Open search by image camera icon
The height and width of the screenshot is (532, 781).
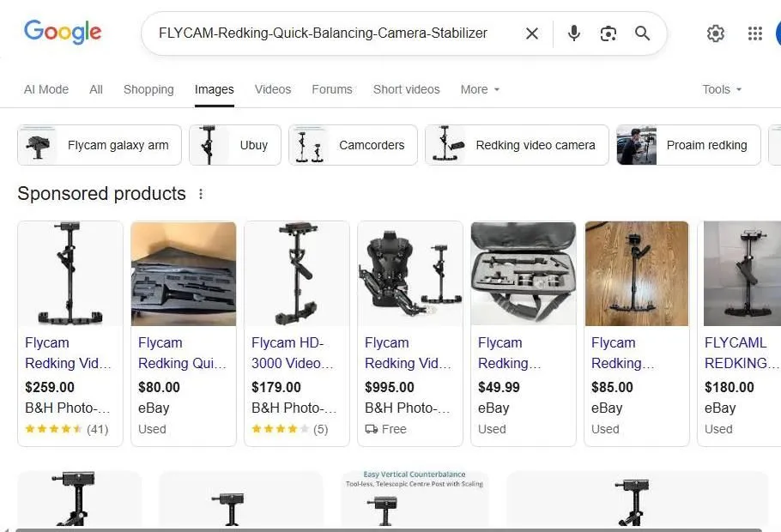608,33
